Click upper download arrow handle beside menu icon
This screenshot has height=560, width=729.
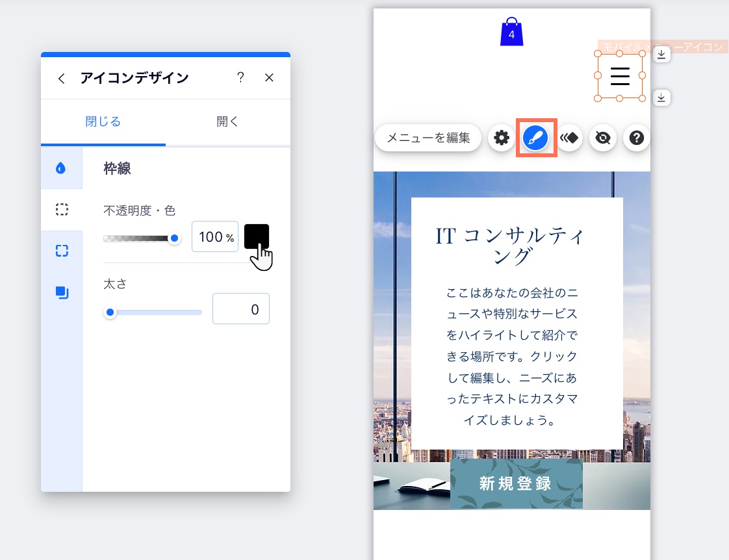coord(661,55)
